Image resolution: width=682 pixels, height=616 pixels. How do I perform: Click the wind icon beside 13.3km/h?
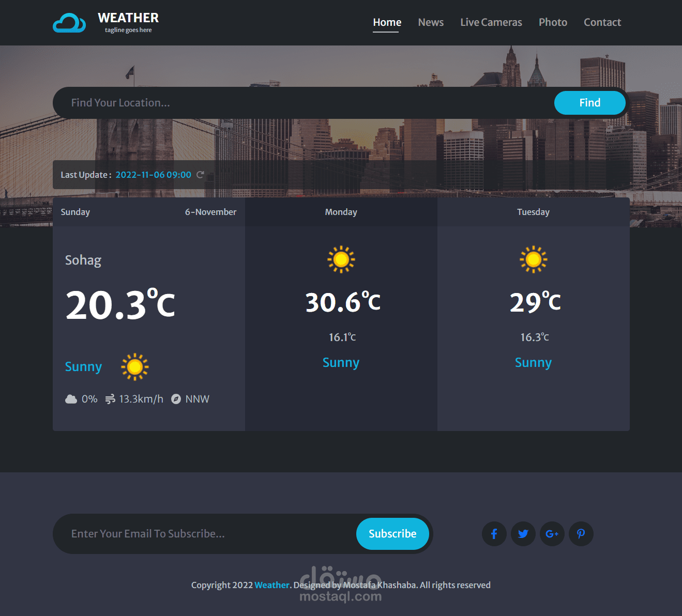point(110,398)
